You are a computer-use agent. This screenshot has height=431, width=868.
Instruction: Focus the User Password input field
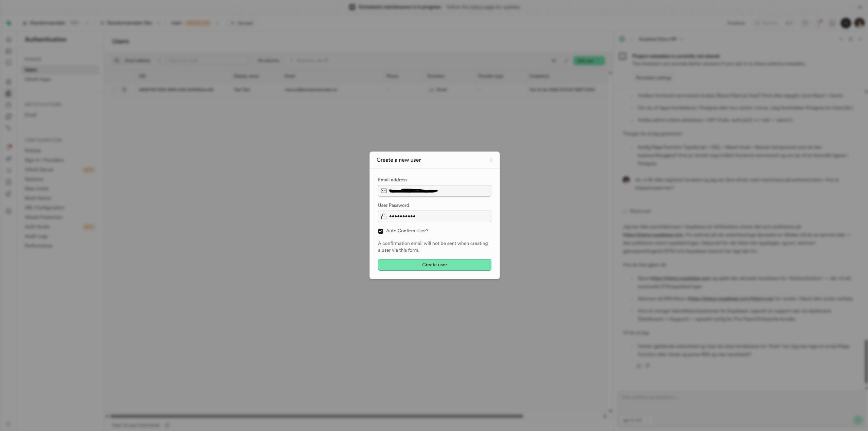coord(448,216)
